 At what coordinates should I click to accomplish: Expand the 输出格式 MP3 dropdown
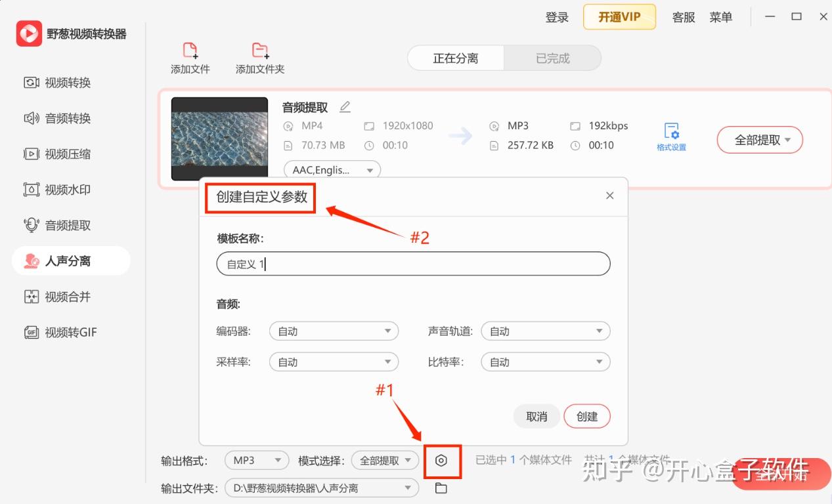[257, 461]
